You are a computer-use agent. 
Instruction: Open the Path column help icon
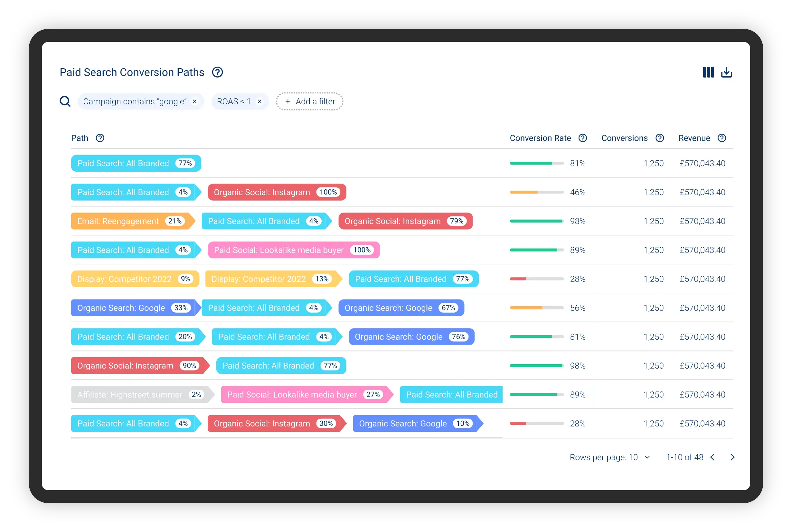point(100,138)
